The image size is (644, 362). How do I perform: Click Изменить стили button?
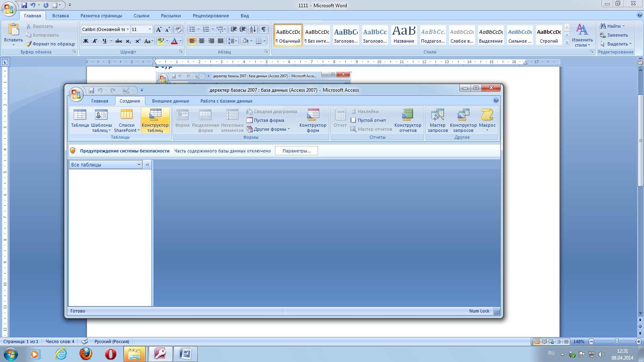[582, 35]
